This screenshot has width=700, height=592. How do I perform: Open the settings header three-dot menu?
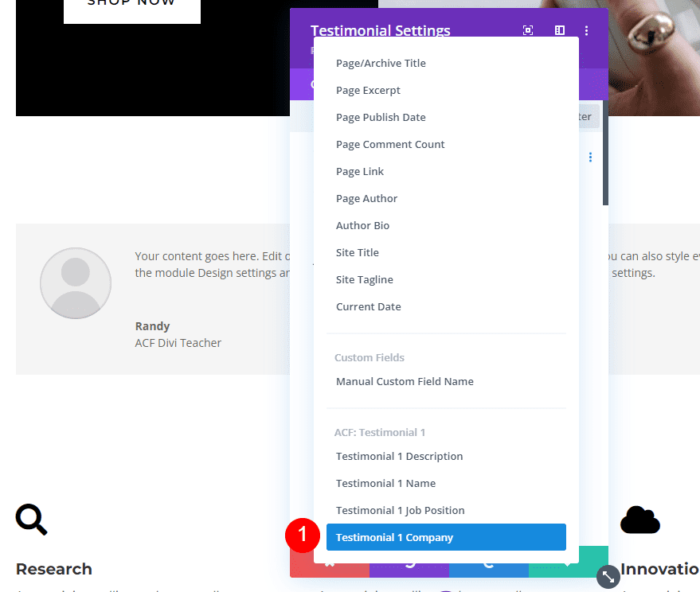(x=587, y=30)
